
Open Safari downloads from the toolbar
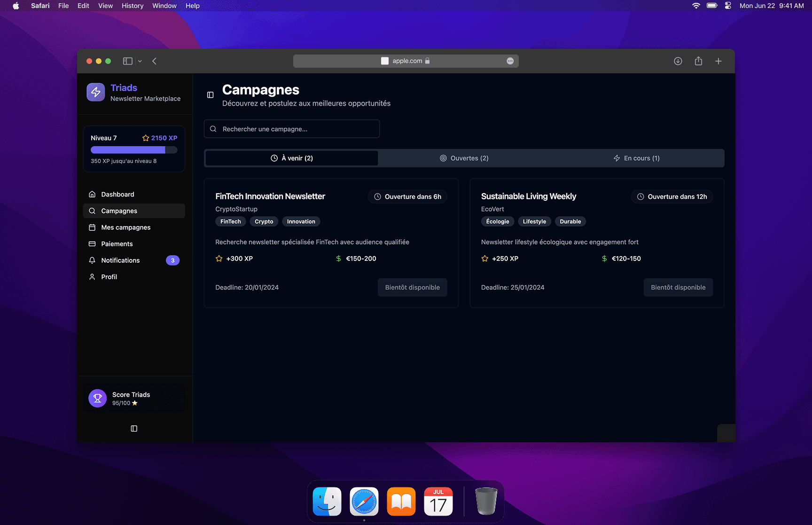(678, 61)
